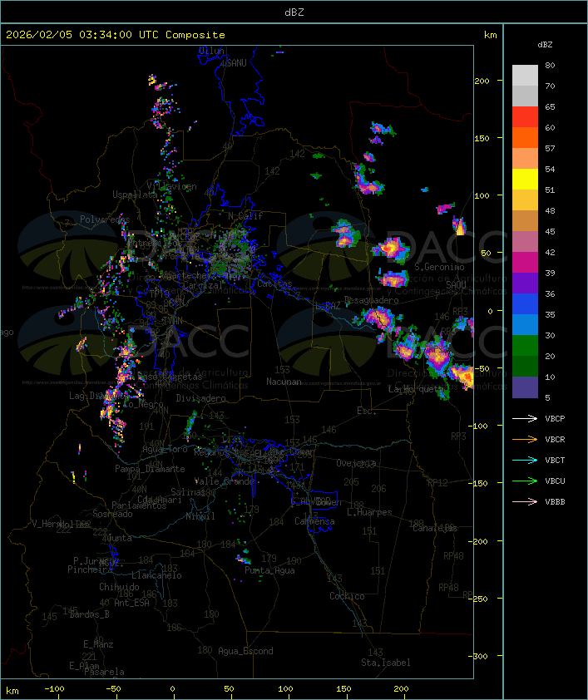Click the Agua_Escond map label

[x=245, y=651]
